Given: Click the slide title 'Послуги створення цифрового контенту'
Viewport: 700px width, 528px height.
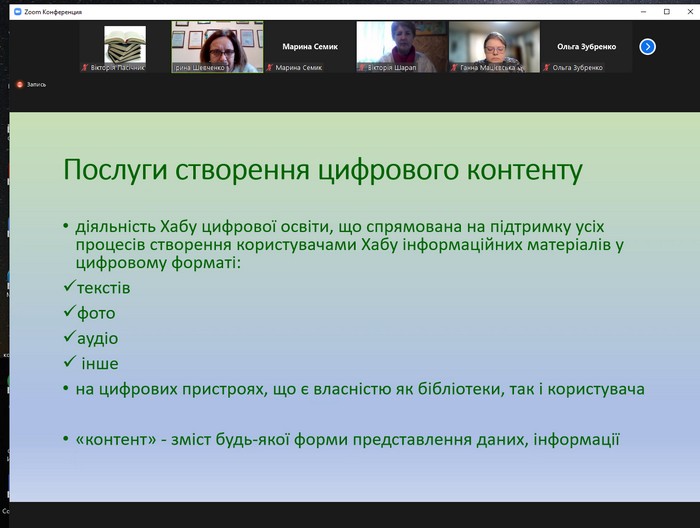Looking at the screenshot, I should point(322,169).
